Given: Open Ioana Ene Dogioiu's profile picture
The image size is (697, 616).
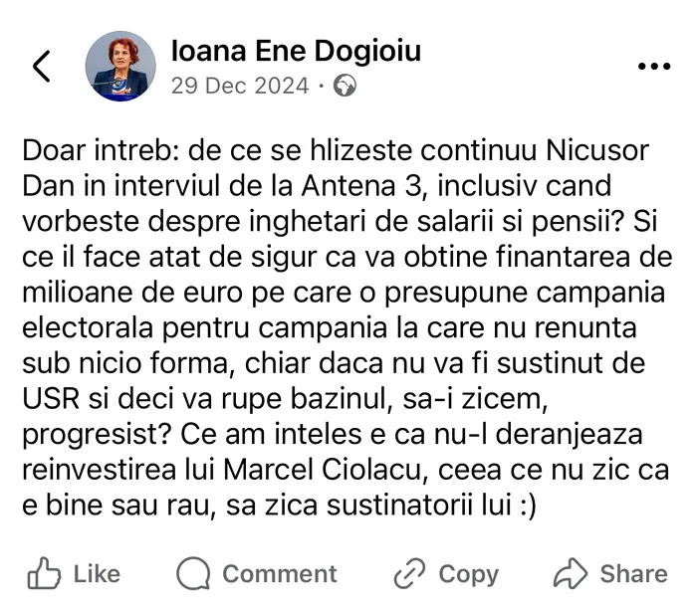Looking at the screenshot, I should tap(120, 66).
